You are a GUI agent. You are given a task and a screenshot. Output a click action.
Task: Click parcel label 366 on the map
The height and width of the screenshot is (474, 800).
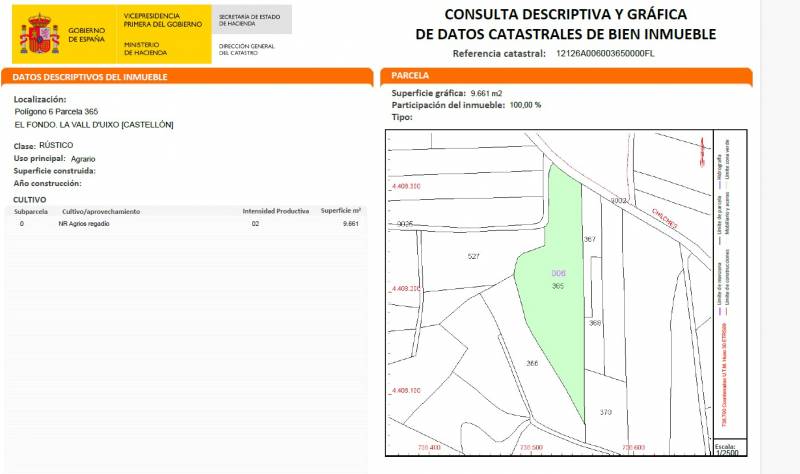click(x=532, y=364)
